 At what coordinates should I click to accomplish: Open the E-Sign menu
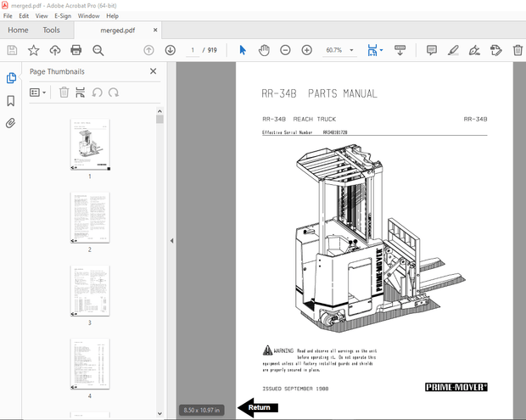63,16
